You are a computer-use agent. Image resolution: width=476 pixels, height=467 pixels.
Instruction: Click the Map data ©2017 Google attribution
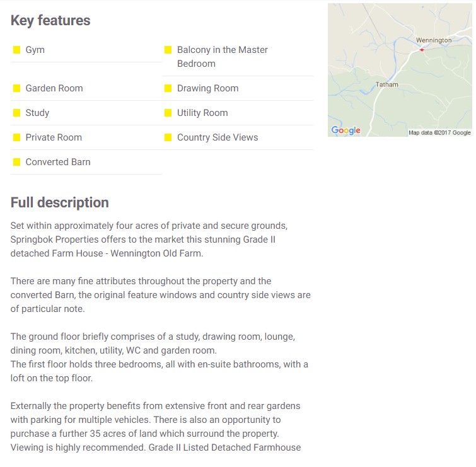tap(439, 132)
